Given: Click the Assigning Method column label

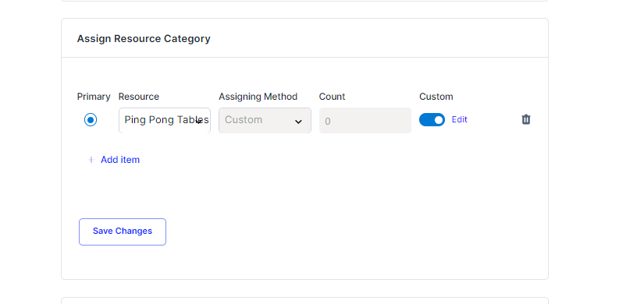Looking at the screenshot, I should [x=258, y=97].
